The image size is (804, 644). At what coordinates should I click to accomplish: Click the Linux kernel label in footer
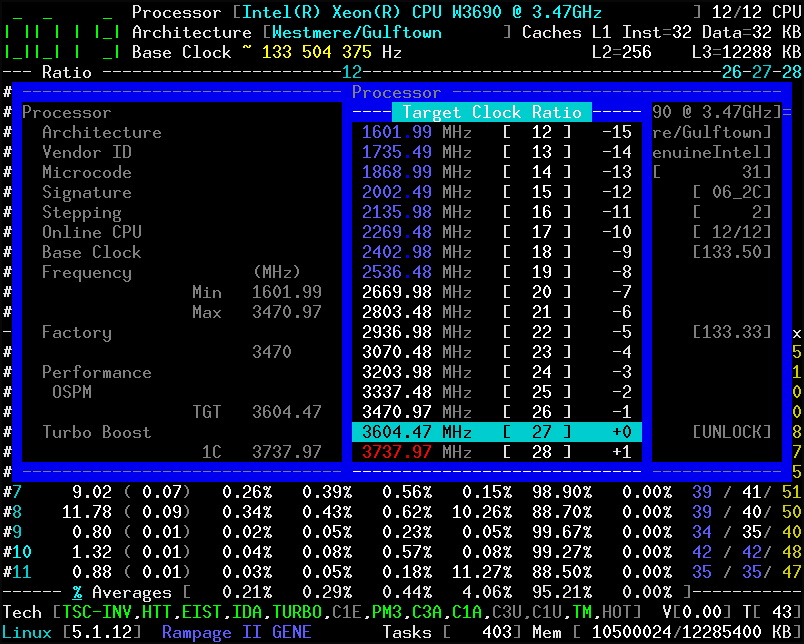click(x=27, y=632)
